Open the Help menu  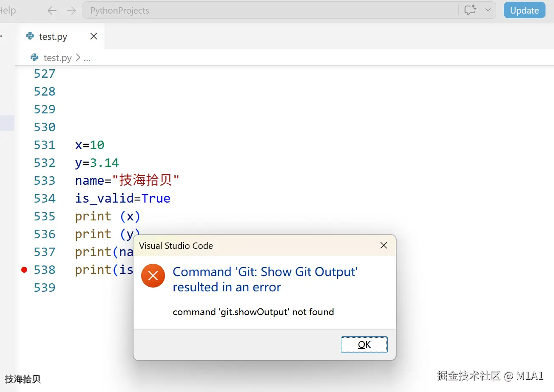8,11
